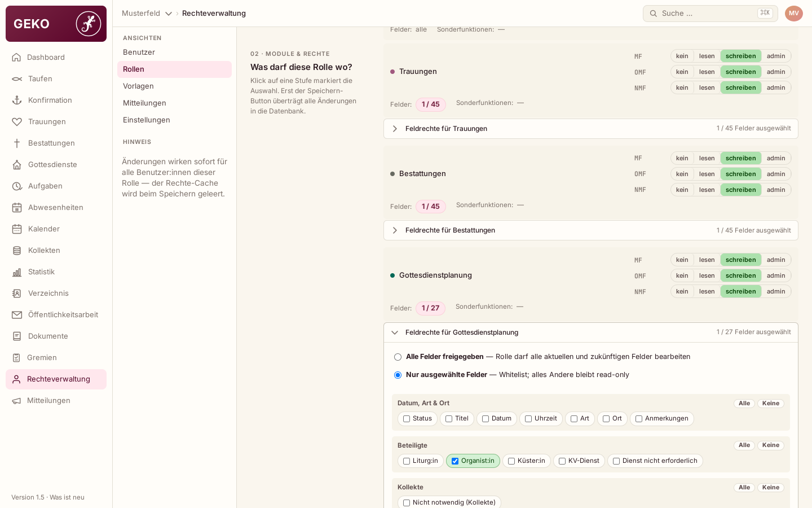Expand Feldrechte für Trauungen
Screen dimensions: 812x508
pos(591,129)
